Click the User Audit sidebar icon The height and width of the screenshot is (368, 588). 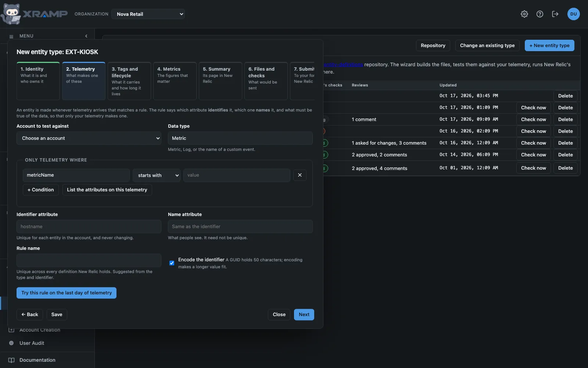(11, 343)
